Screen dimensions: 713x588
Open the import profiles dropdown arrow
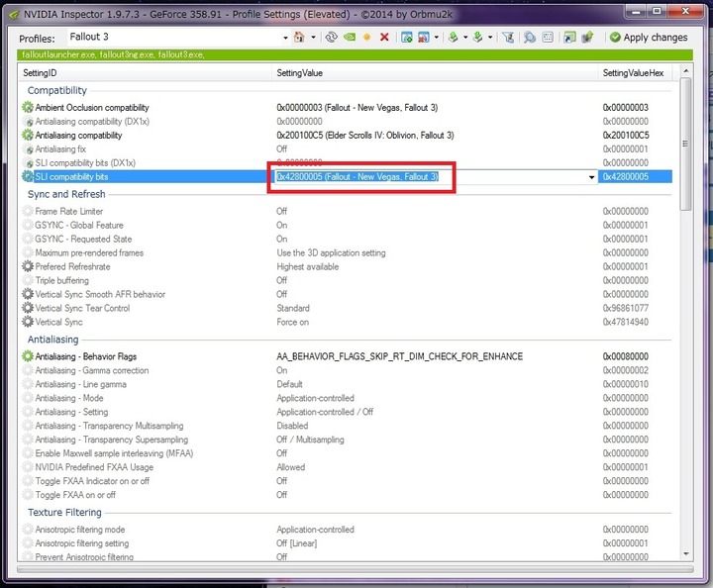coord(490,38)
